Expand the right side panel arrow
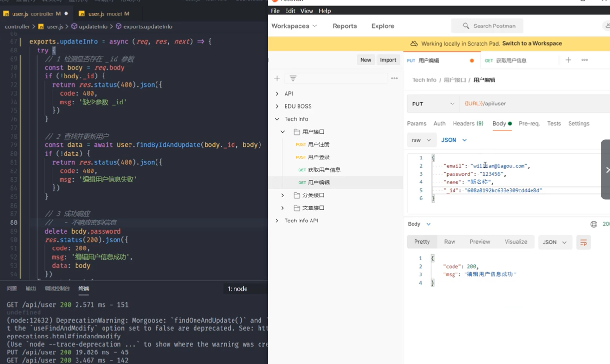This screenshot has height=364, width=610. (606, 169)
